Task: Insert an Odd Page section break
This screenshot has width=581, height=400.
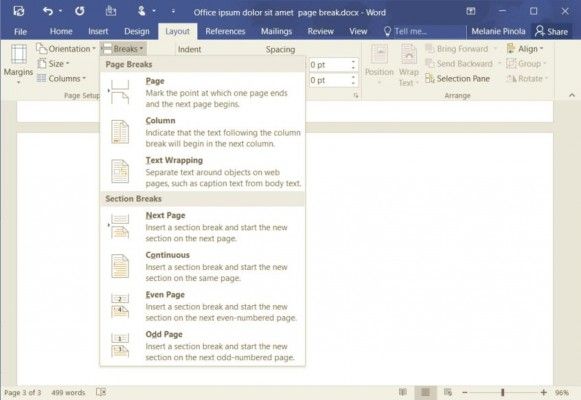Action: point(202,346)
